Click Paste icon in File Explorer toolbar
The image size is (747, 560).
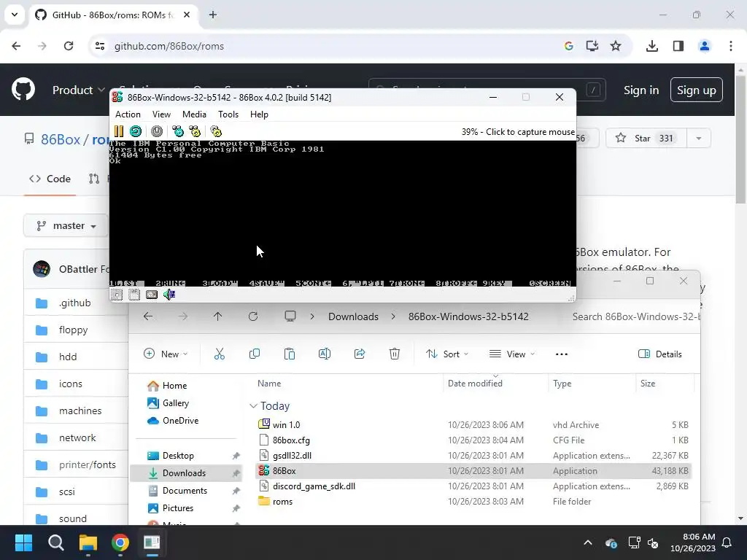[289, 354]
